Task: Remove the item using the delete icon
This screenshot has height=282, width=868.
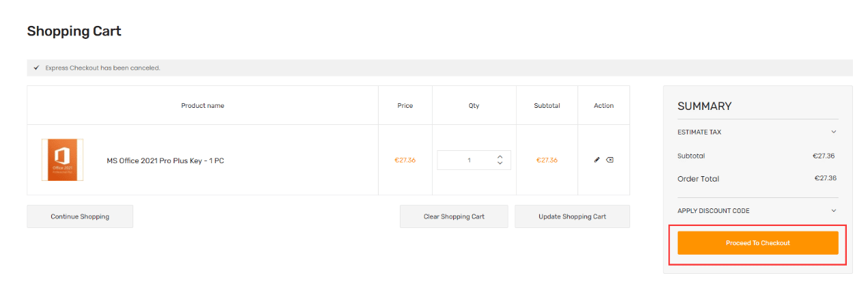Action: click(610, 160)
